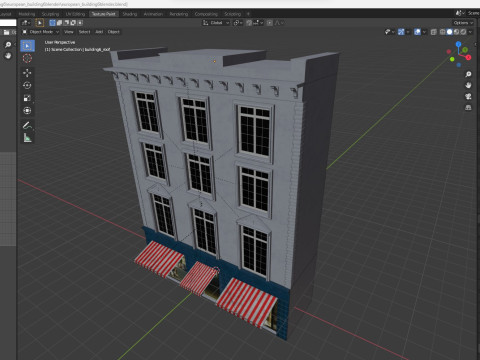The height and width of the screenshot is (360, 480).
Task: Click the left panel zoom magnifier icon
Action: point(8,45)
